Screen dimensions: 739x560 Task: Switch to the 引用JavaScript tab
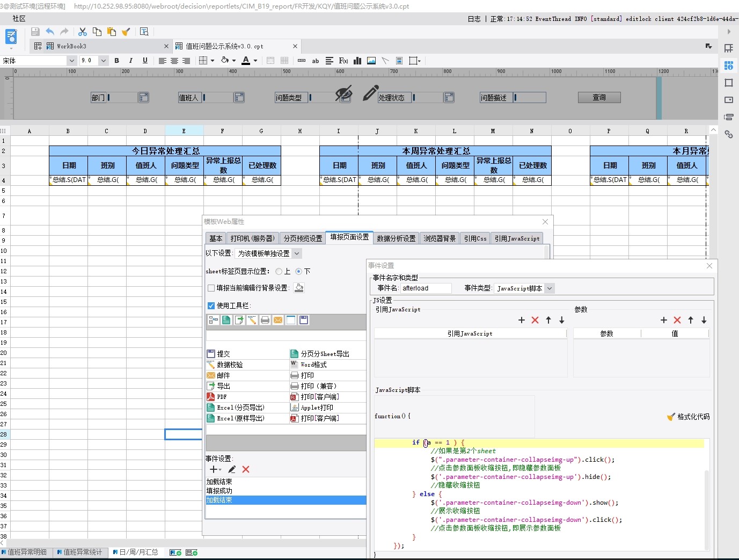click(517, 238)
